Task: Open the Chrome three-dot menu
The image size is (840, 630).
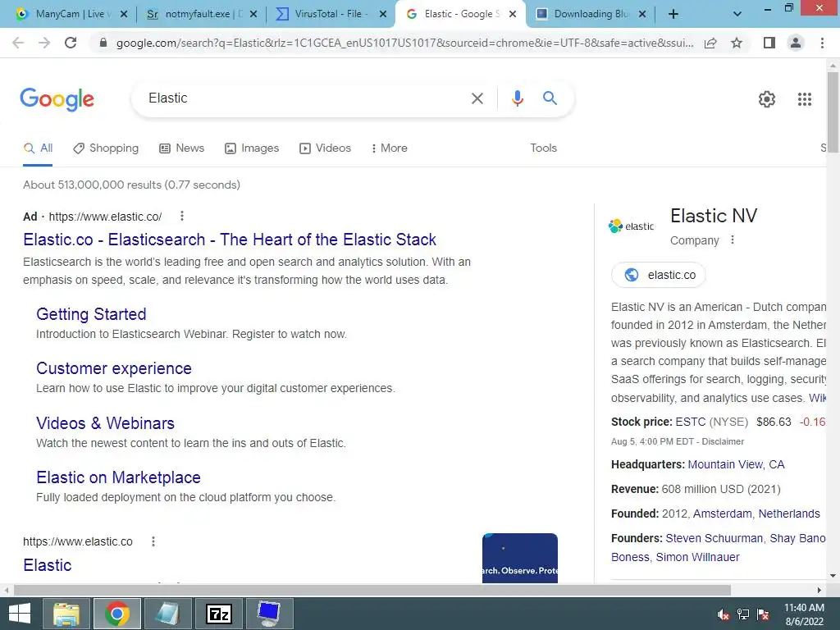Action: (x=822, y=43)
